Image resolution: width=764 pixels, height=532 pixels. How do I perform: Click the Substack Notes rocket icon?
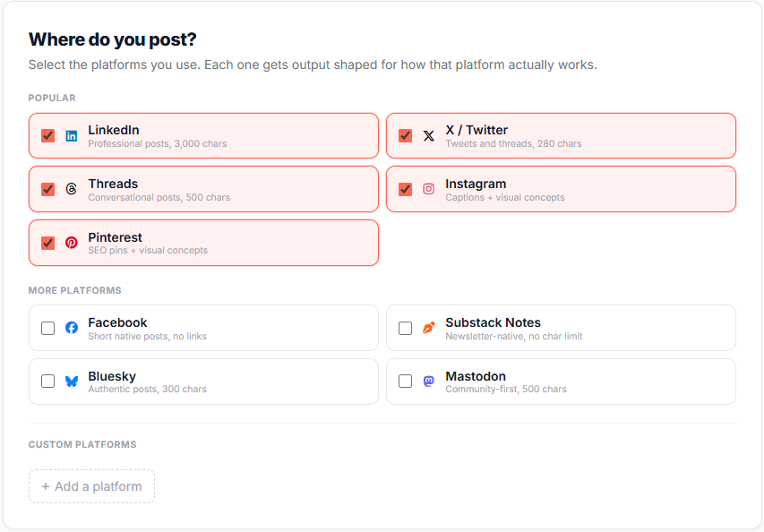click(428, 328)
